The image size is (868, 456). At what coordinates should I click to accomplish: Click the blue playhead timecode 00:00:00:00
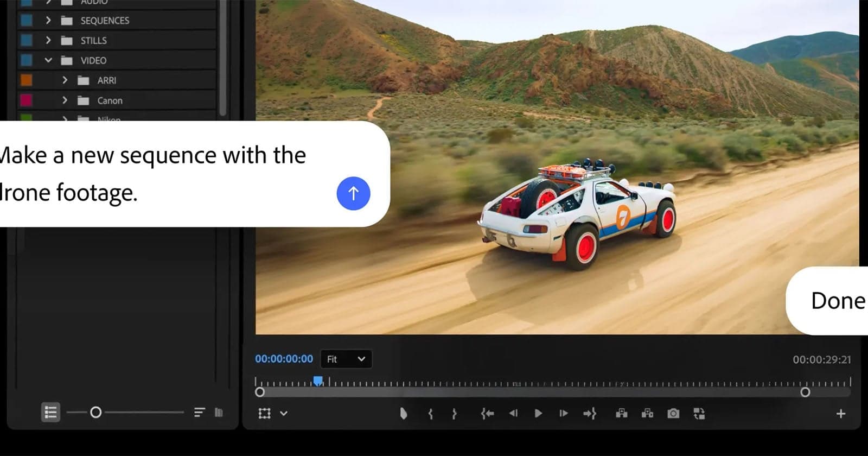point(284,359)
